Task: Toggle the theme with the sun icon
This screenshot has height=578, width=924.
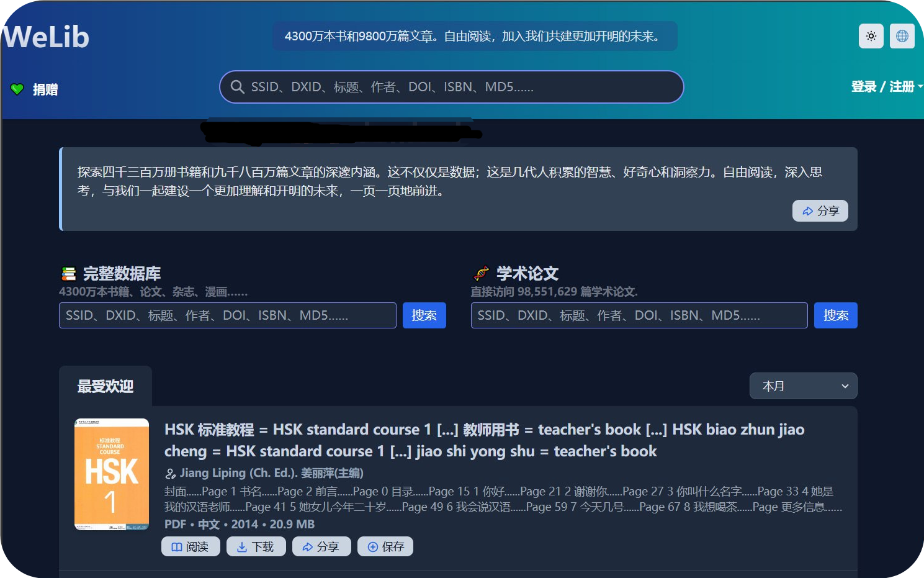Action: point(871,36)
